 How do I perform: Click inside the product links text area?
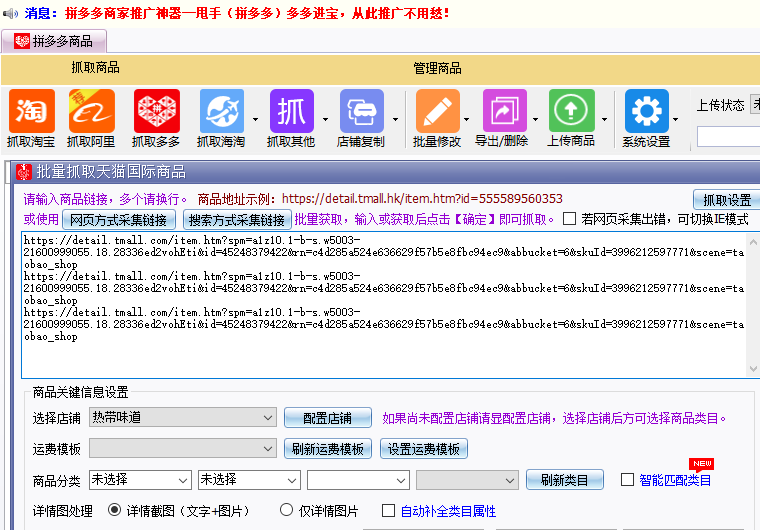pyautogui.click(x=383, y=305)
